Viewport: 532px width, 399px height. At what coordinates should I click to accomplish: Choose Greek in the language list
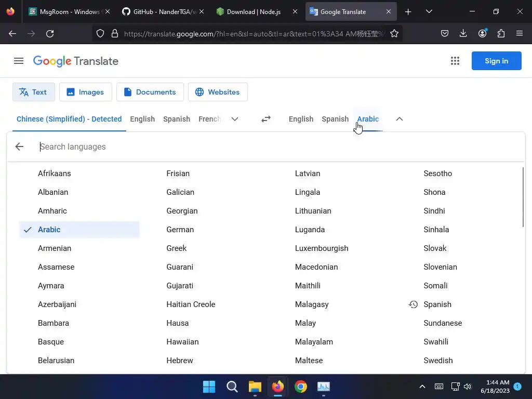tap(177, 248)
